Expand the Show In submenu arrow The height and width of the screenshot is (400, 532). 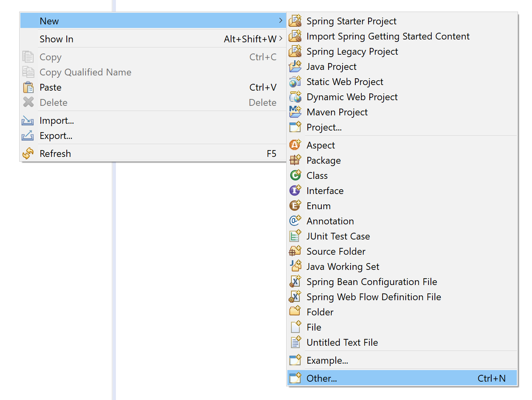[281, 38]
